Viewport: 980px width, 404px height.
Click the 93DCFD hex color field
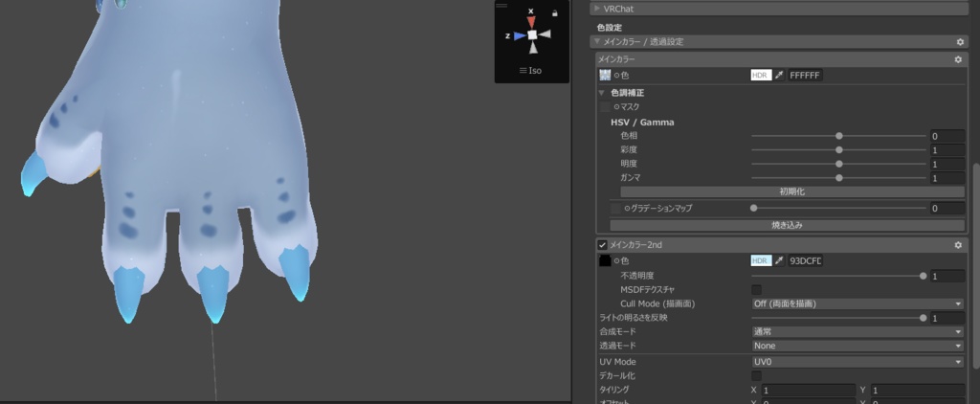(x=805, y=260)
